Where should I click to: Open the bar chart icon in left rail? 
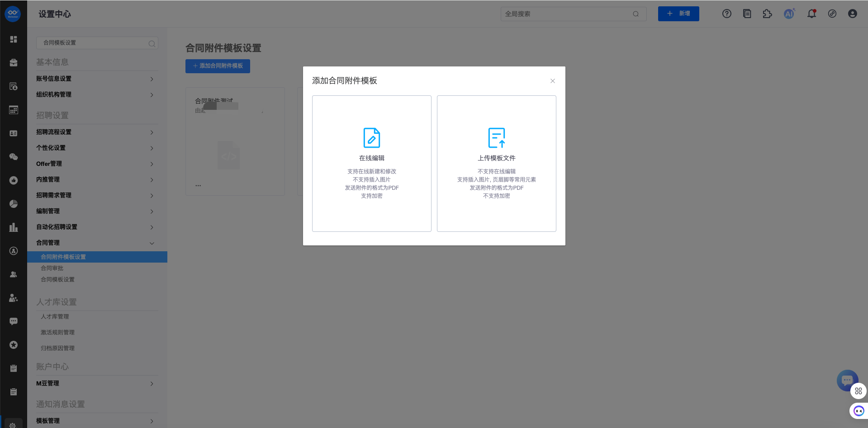pyautogui.click(x=14, y=227)
